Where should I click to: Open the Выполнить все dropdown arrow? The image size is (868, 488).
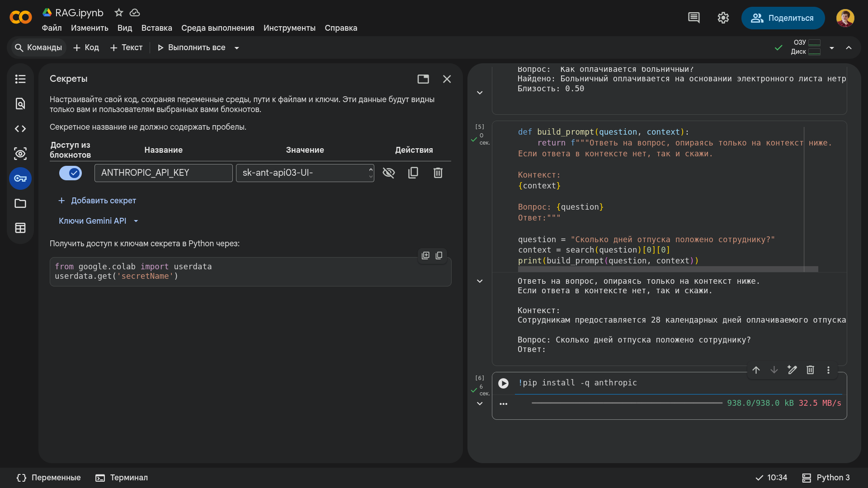point(236,48)
